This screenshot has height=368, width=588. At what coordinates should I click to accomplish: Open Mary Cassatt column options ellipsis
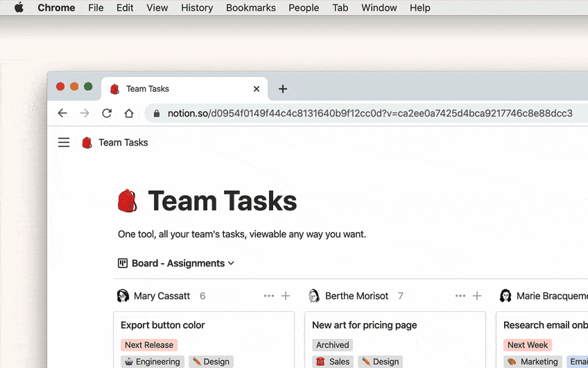(x=269, y=296)
